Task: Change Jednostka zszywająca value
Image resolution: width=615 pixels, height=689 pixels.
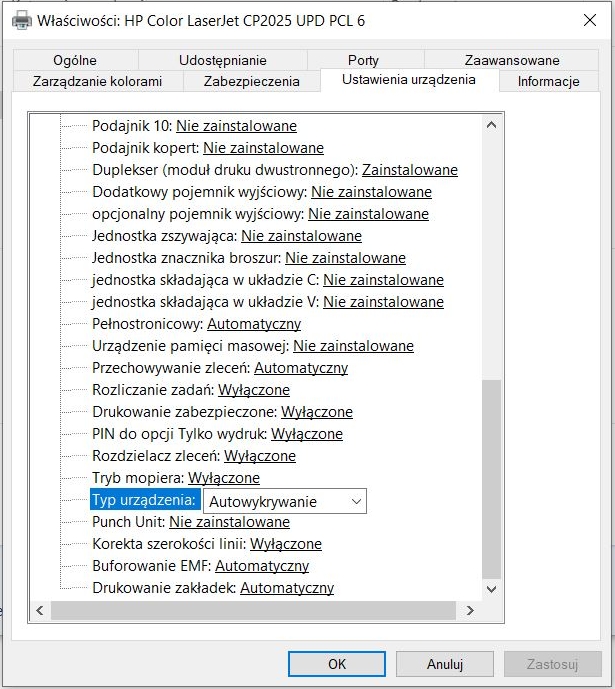Action: pyautogui.click(x=301, y=236)
